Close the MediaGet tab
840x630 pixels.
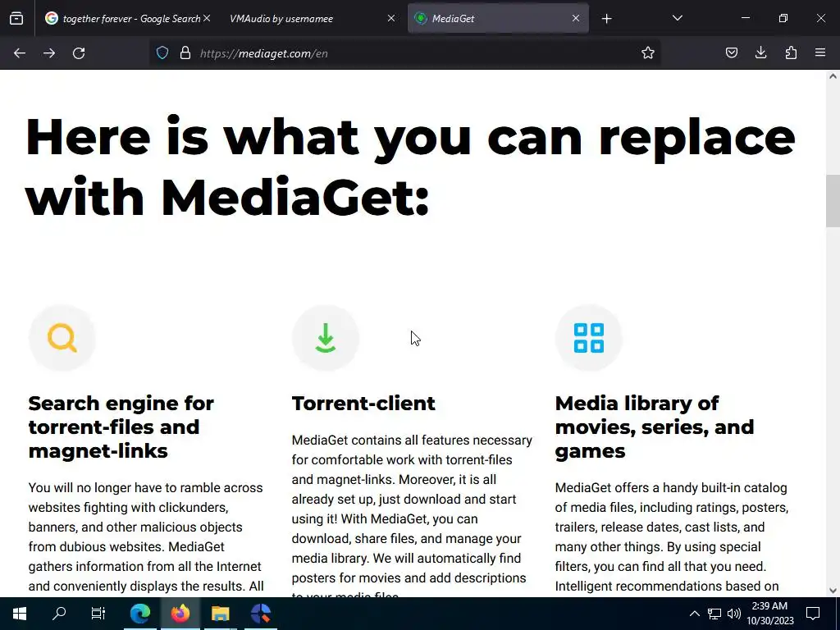575,18
